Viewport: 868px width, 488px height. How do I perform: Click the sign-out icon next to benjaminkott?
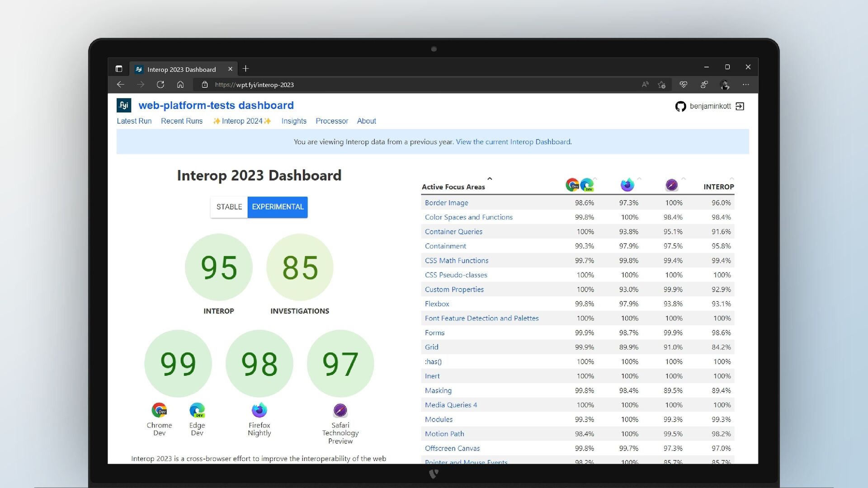pos(740,106)
